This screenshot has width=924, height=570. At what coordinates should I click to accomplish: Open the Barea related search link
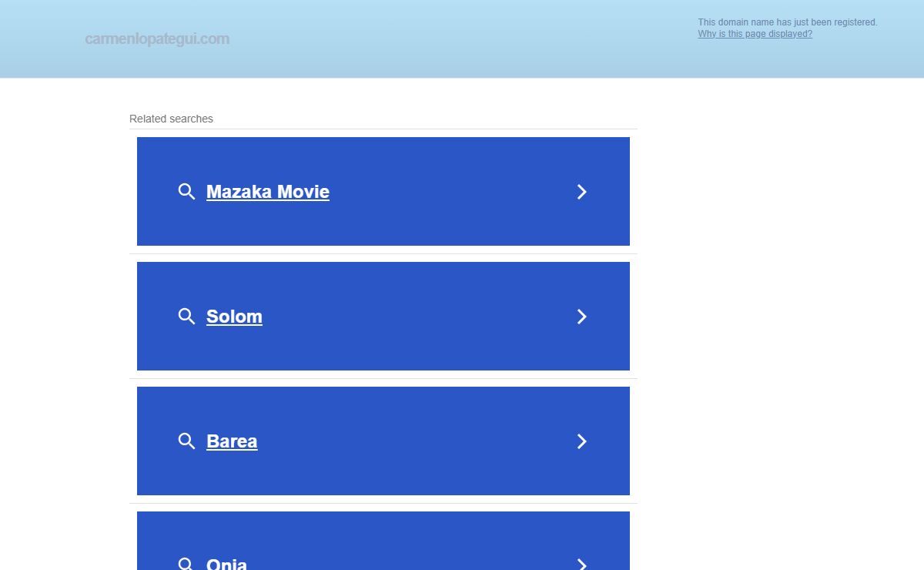232,441
